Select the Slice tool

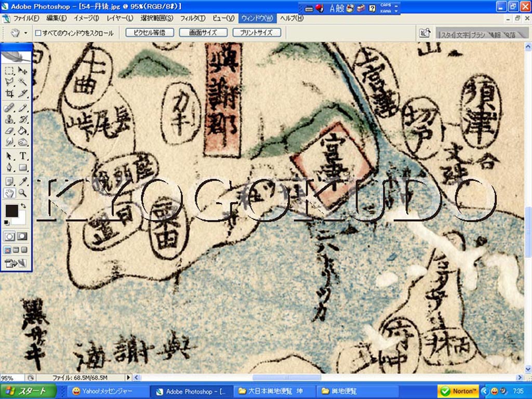[22, 93]
